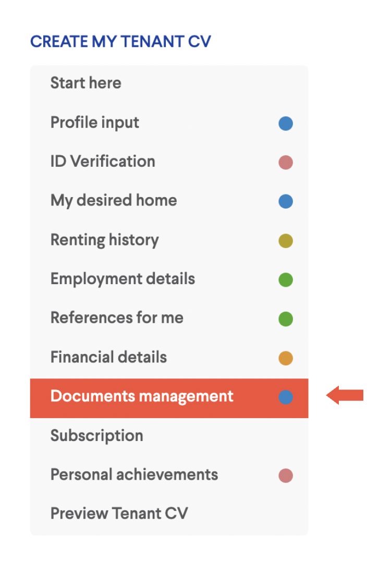Image resolution: width=392 pixels, height=563 pixels.
Task: Click the green dot beside Employment details
Action: click(x=286, y=280)
